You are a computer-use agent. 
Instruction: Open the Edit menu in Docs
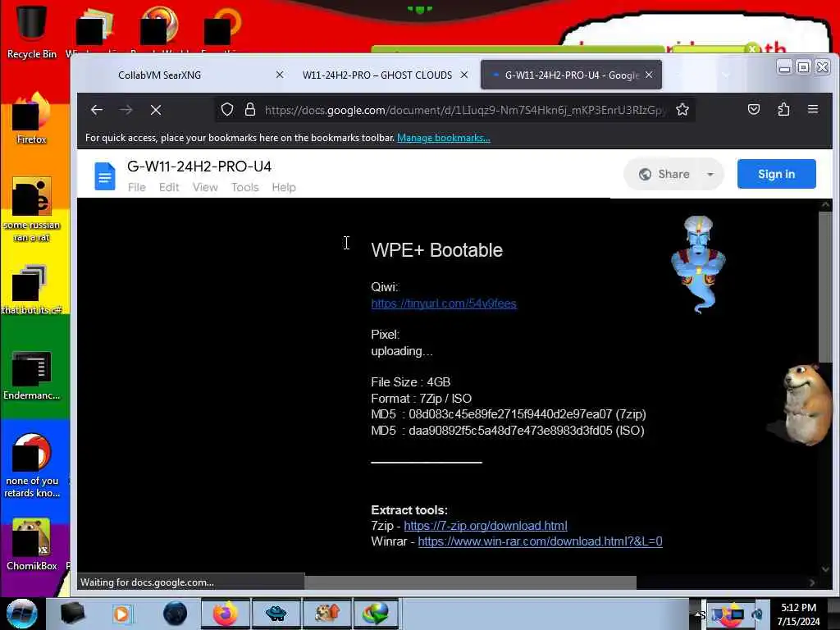pos(169,188)
